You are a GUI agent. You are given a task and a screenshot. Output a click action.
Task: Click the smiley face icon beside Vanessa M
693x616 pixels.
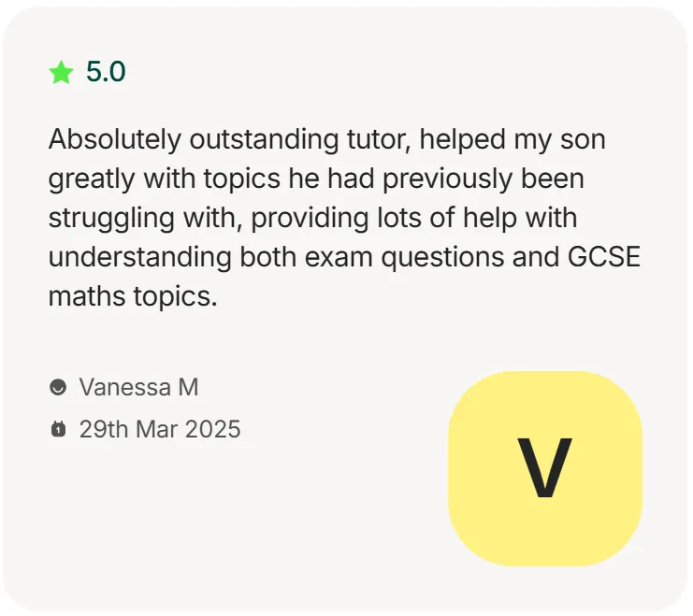(58, 387)
